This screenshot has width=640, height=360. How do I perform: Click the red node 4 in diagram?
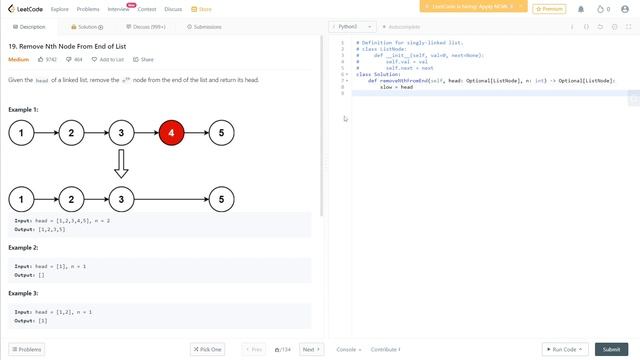click(x=171, y=133)
